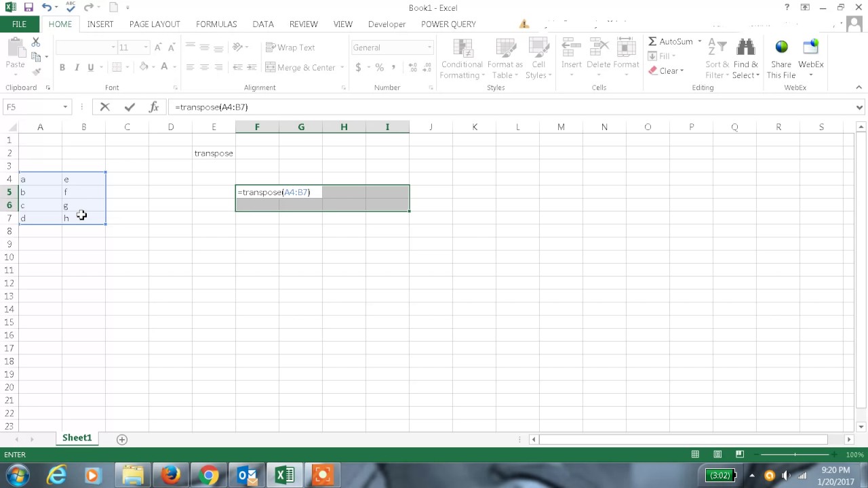Open Firefox from the taskbar
The image size is (868, 488).
tap(171, 475)
